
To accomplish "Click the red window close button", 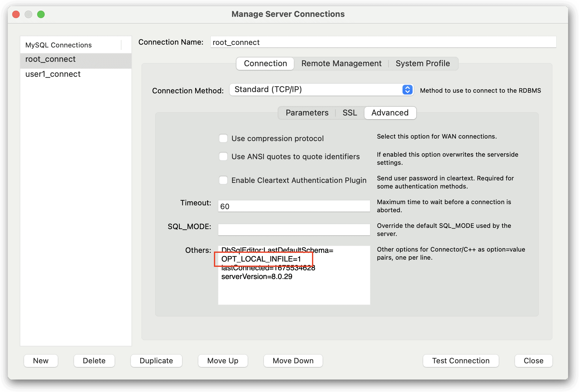I will tap(16, 14).
